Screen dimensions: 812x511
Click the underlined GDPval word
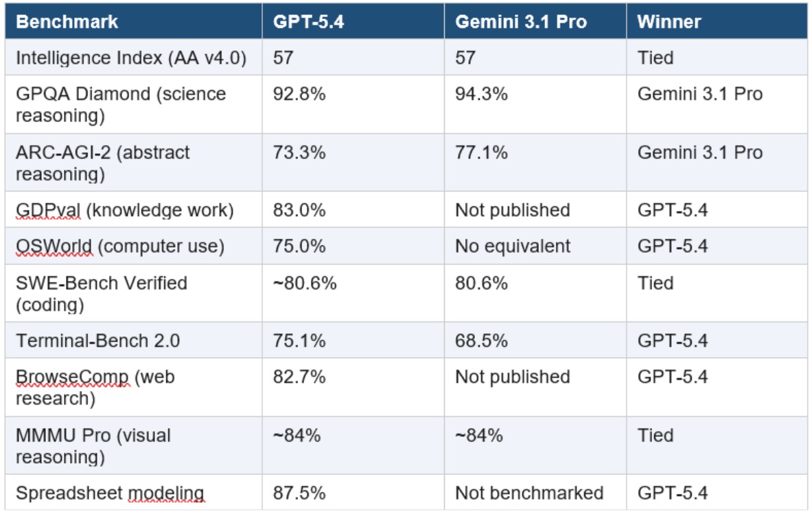[48, 211]
